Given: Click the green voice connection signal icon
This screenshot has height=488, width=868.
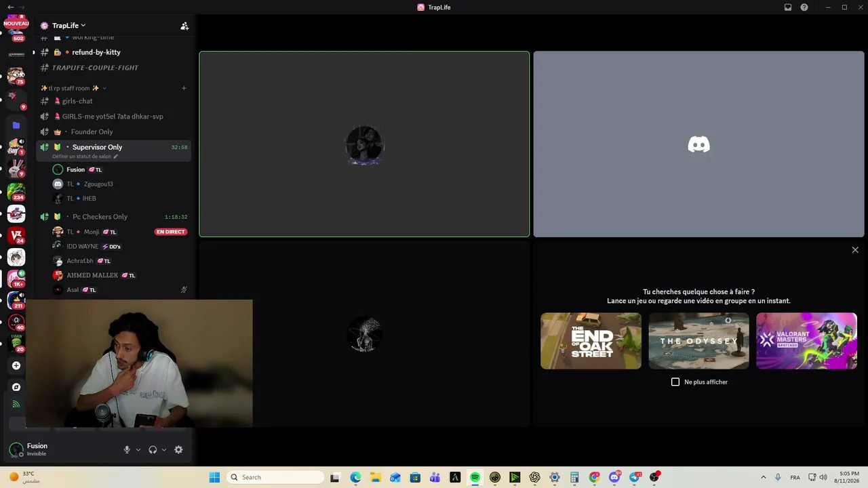Looking at the screenshot, I should pyautogui.click(x=16, y=405).
